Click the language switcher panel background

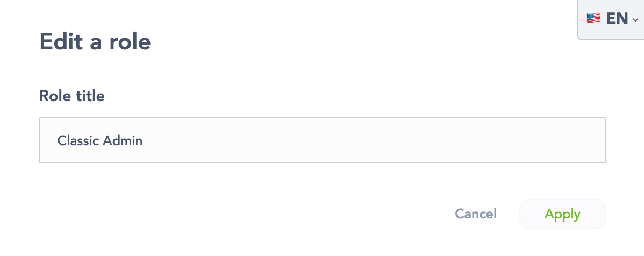611,32
